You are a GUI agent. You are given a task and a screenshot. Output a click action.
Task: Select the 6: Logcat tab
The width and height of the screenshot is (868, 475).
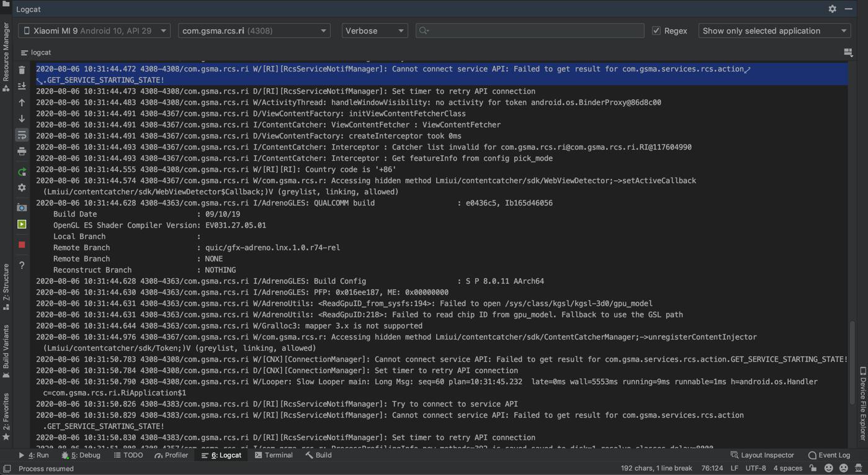click(x=221, y=455)
